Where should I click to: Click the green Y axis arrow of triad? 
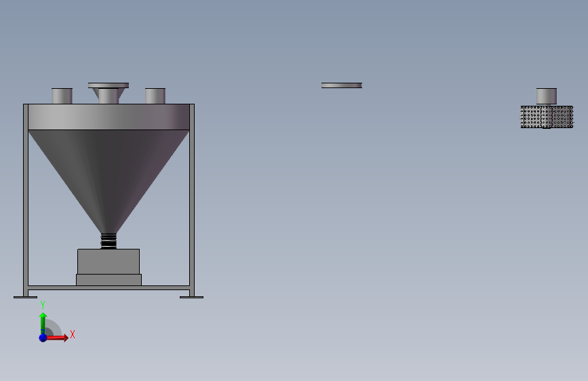[43, 323]
